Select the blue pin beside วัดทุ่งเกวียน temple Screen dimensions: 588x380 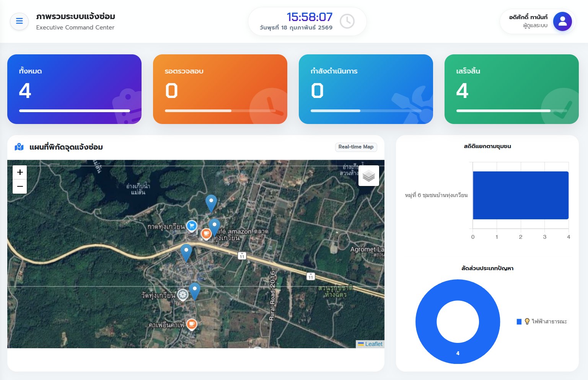point(194,290)
